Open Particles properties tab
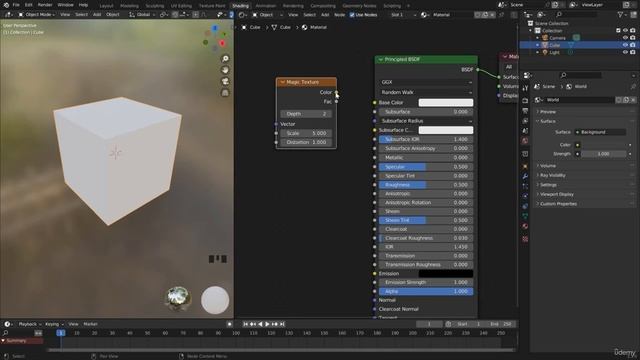The width and height of the screenshot is (640, 360). (x=525, y=186)
